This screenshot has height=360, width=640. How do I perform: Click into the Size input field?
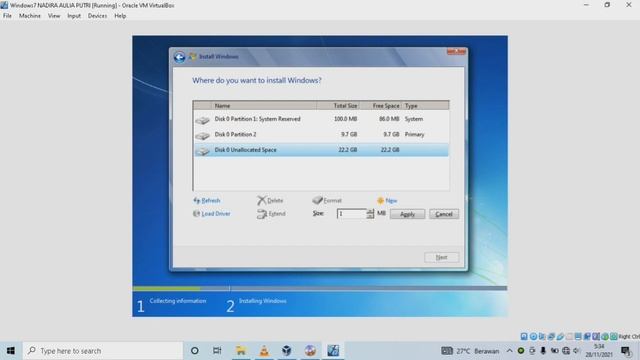[351, 214]
